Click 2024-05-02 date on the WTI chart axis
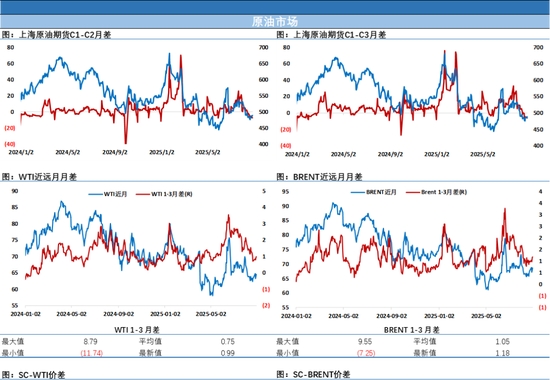 click(x=71, y=314)
